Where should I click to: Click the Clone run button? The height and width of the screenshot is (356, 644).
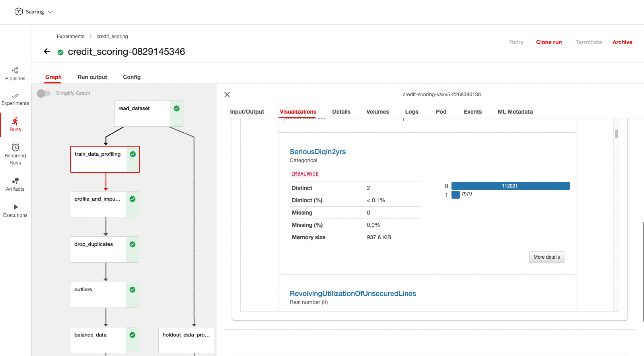pos(549,42)
